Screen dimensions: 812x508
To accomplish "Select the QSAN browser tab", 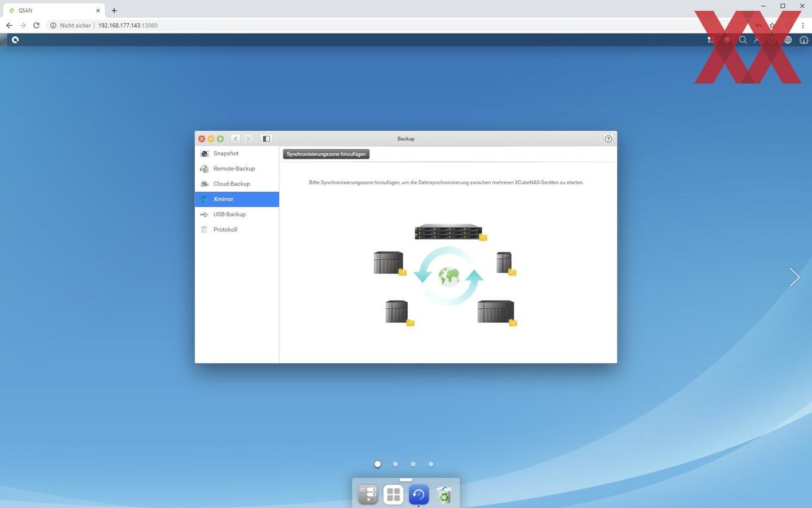I will pos(54,10).
